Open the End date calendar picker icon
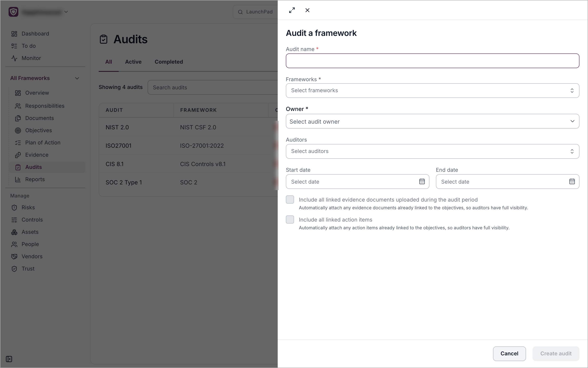Screen dimensions: 588x368 click(572, 182)
